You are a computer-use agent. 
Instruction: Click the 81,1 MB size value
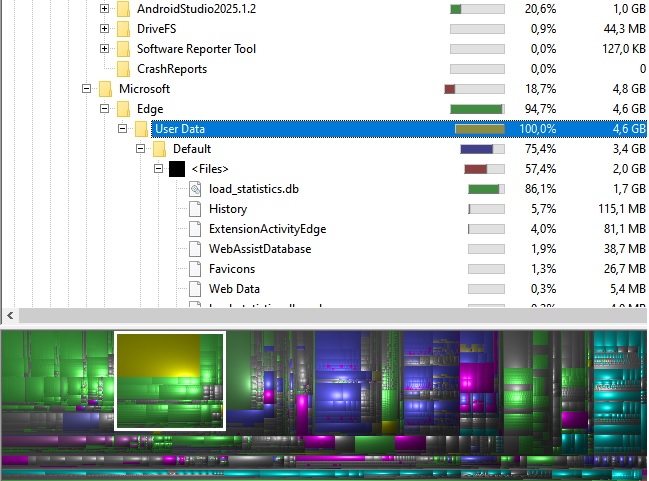tap(625, 229)
